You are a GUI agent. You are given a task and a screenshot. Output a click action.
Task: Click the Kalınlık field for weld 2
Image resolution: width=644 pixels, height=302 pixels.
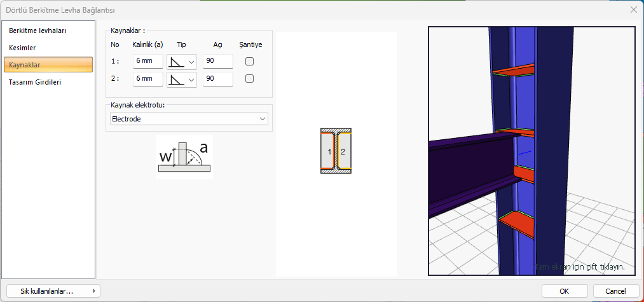147,79
